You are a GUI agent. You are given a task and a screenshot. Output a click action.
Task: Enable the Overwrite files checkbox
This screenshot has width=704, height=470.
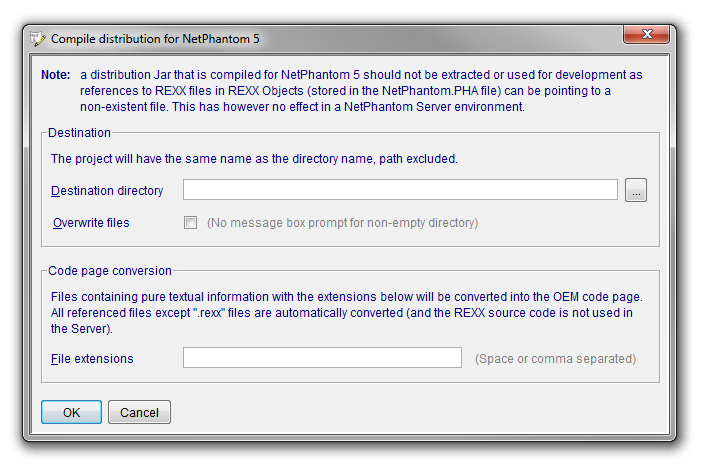(190, 222)
